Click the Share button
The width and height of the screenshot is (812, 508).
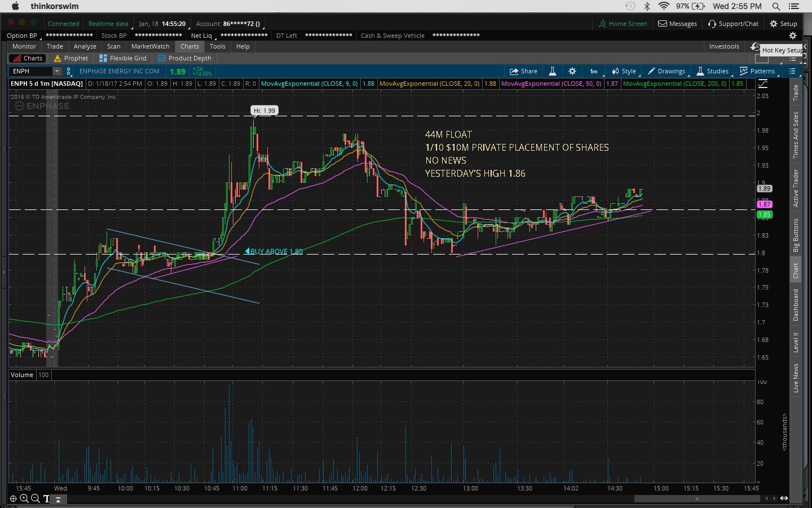[523, 71]
